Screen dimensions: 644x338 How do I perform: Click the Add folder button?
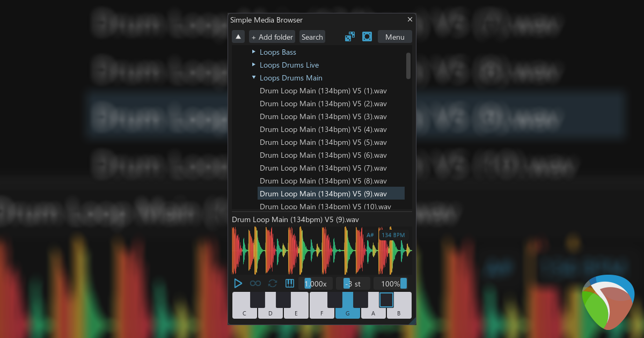[x=272, y=37]
